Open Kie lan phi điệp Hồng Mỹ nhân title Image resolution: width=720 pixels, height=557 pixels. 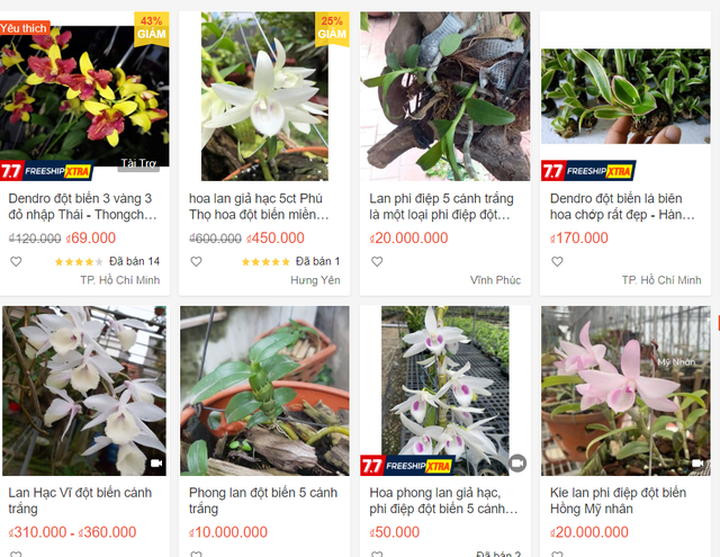618,501
